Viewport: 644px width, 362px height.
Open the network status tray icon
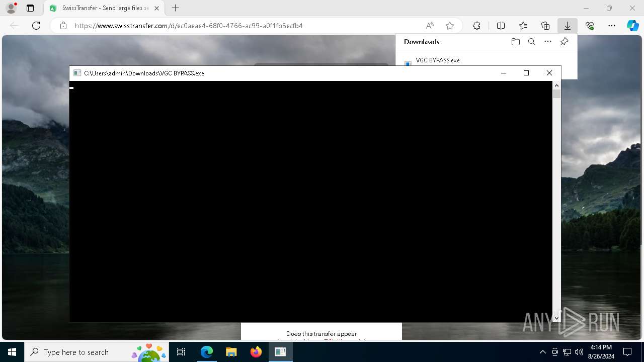[567, 352]
